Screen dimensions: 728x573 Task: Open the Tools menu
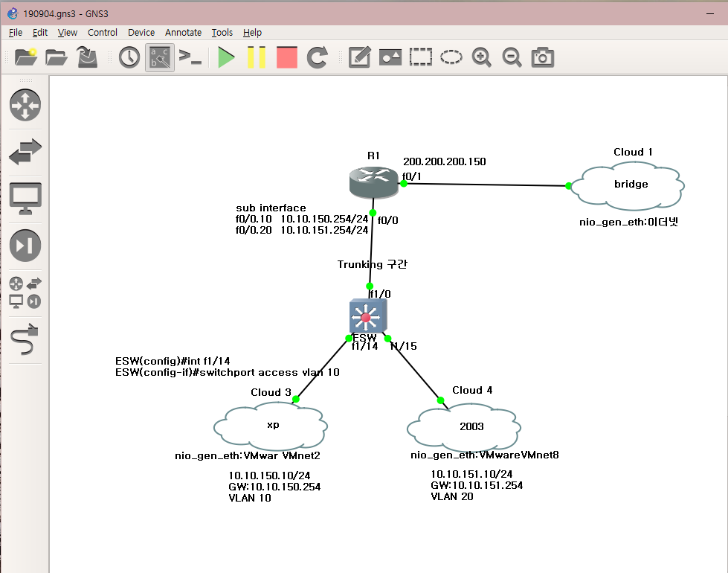coord(222,33)
